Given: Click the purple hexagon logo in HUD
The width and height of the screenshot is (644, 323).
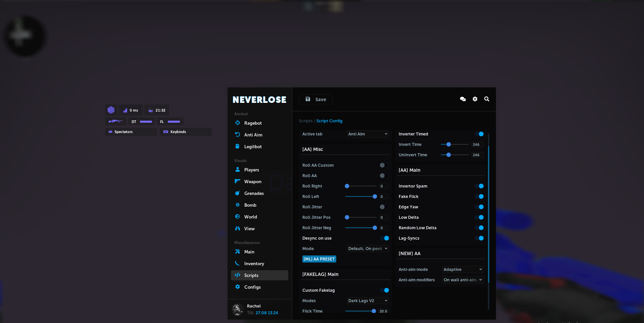Looking at the screenshot, I should point(111,110).
